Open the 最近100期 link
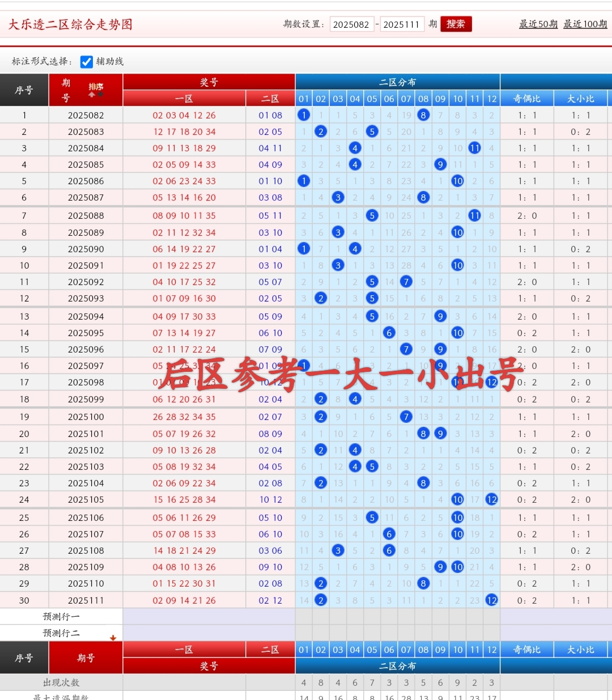612x700 pixels. pos(585,24)
